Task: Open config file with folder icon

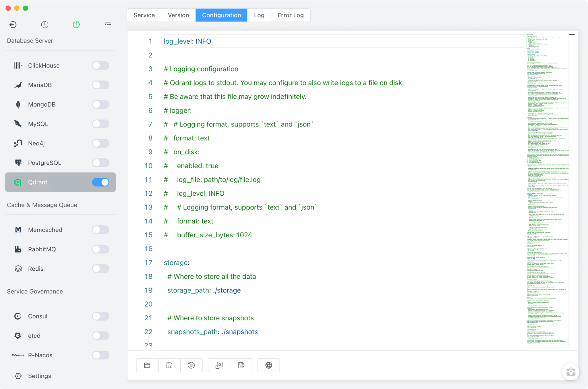Action: click(147, 365)
